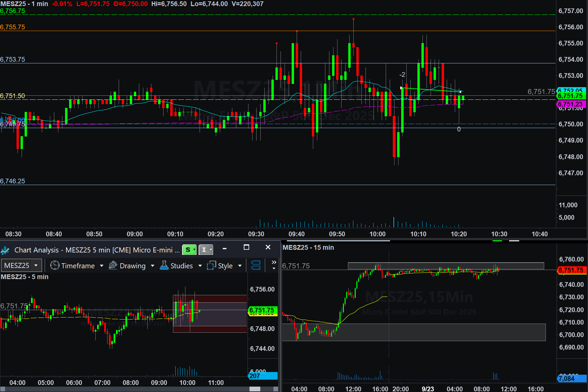Maximize the Chart Analysis window
This screenshot has width=588, height=392.
[246, 247]
